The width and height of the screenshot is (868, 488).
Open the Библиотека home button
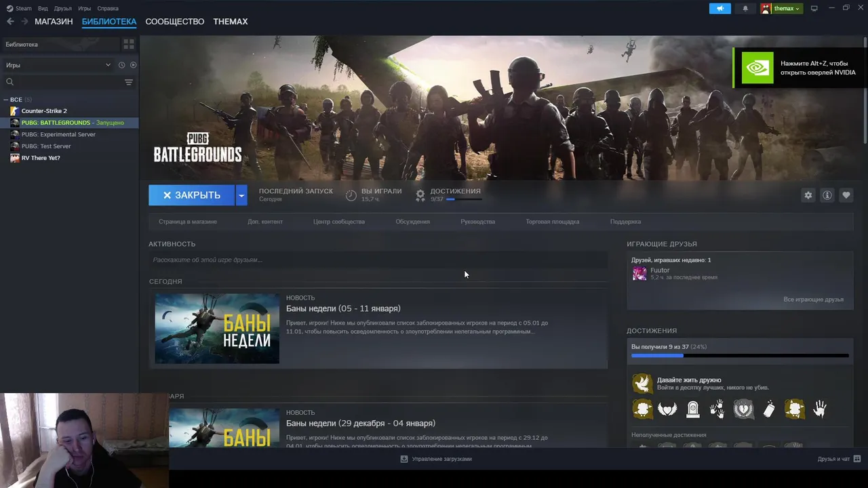coord(60,45)
